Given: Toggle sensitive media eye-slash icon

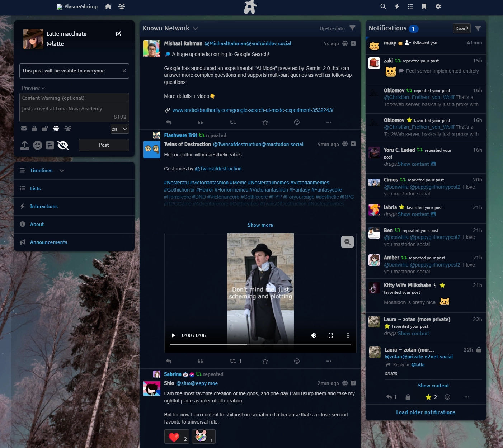Looking at the screenshot, I should tap(63, 145).
